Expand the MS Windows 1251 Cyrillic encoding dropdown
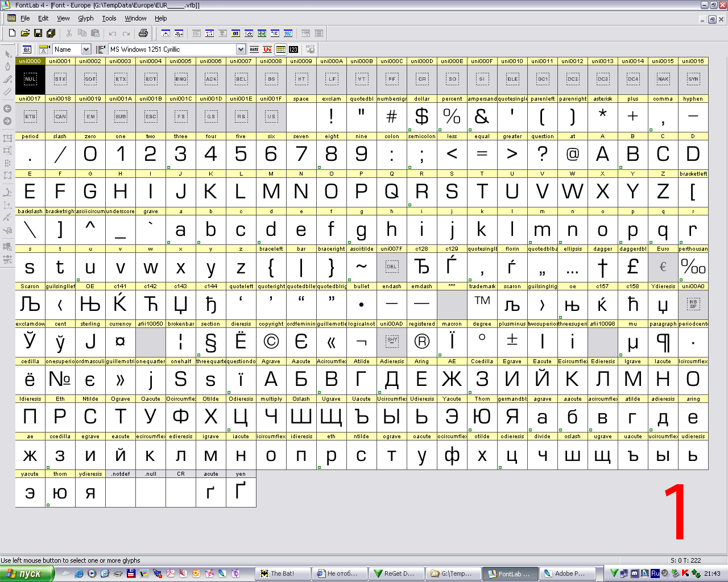This screenshot has width=728, height=582. 241,49
